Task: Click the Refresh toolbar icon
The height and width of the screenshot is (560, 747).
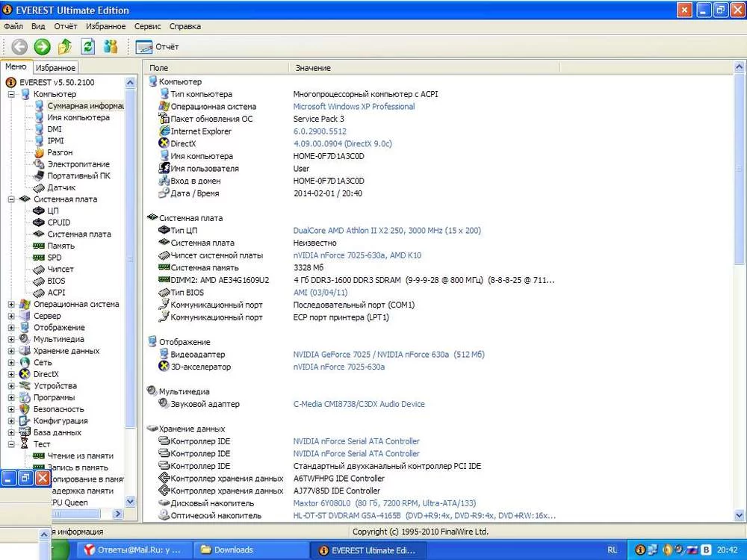Action: click(x=88, y=47)
